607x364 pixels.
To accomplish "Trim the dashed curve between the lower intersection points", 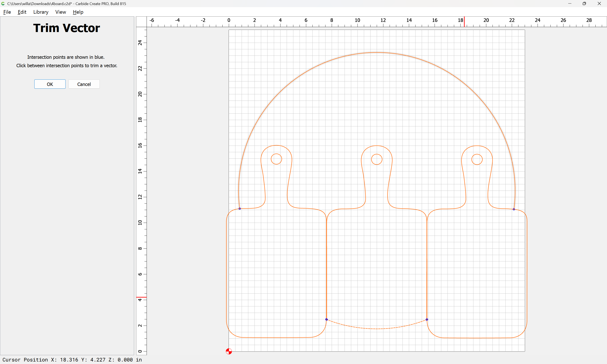I will click(x=377, y=328).
